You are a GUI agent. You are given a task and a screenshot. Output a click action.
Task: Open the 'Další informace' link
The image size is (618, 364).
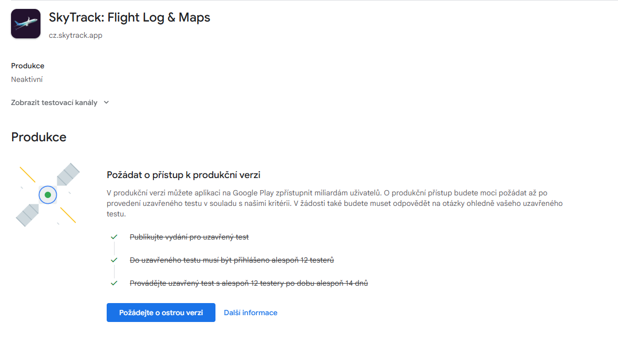(250, 313)
